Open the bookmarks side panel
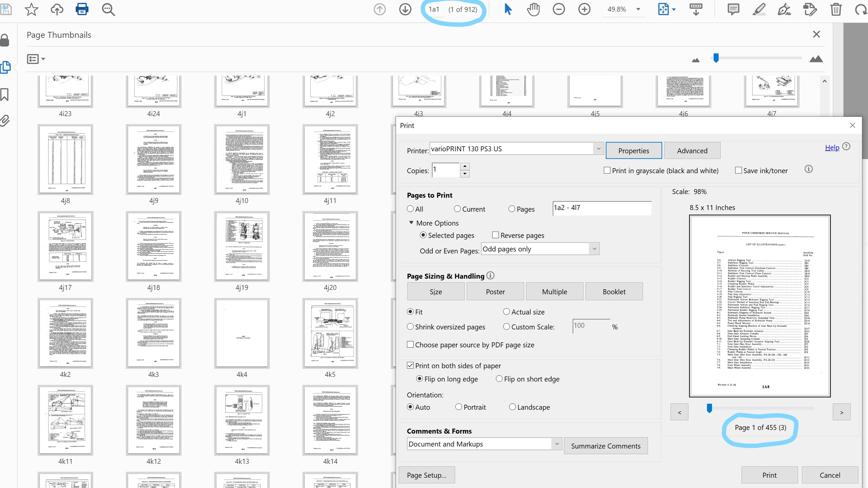The height and width of the screenshot is (488, 868). tap(5, 95)
